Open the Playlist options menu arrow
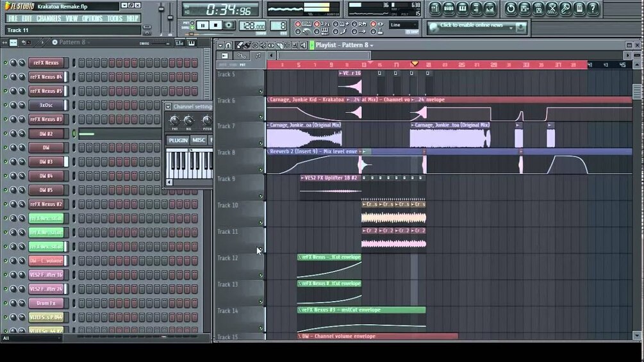The image size is (644, 362). tap(220, 45)
